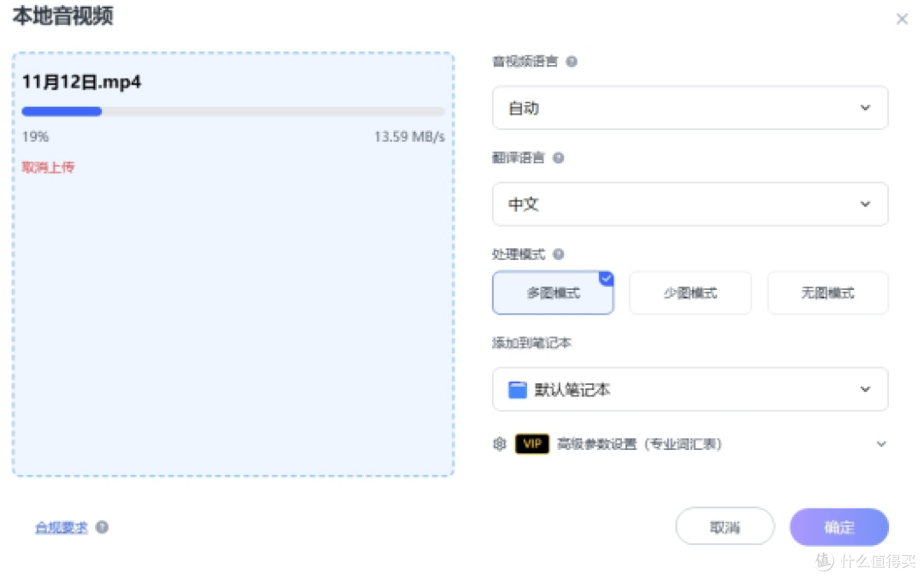This screenshot has width=924, height=580.
Task: Click the file name 11月12日.mp4
Action: coord(81,82)
